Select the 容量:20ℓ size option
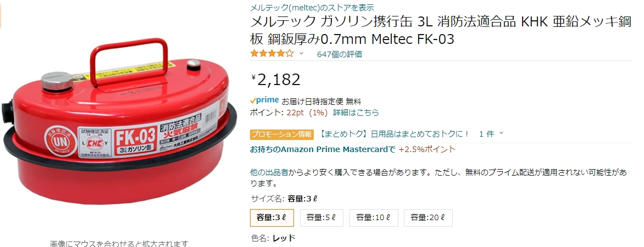644x247 pixels. pyautogui.click(x=428, y=217)
